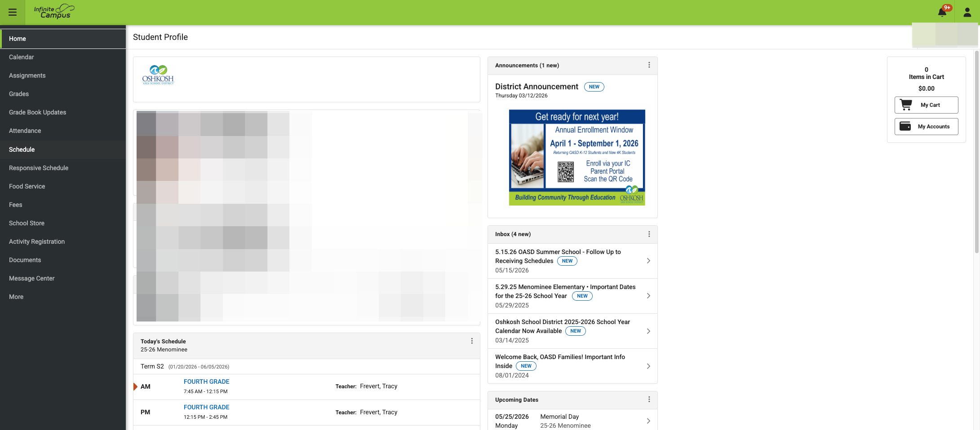Click the Infinite Campus logo

tap(54, 12)
